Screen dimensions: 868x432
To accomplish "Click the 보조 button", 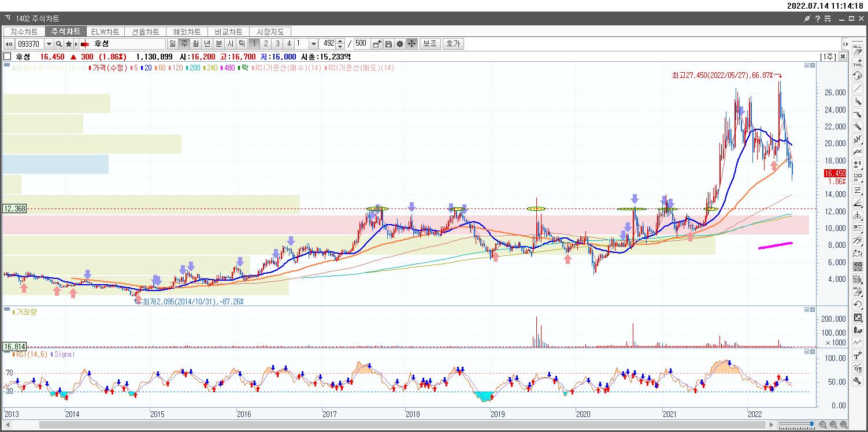I will point(429,43).
